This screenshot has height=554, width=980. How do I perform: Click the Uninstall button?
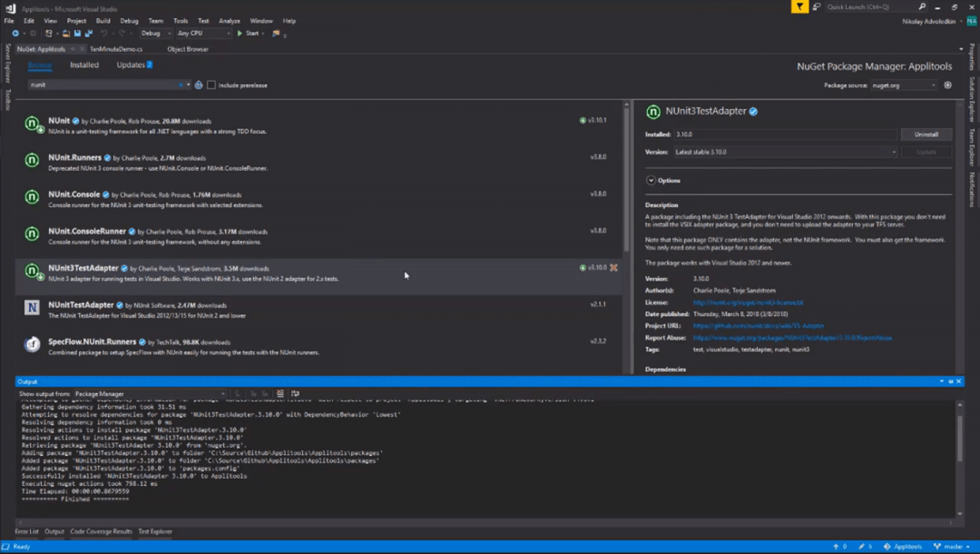click(926, 134)
